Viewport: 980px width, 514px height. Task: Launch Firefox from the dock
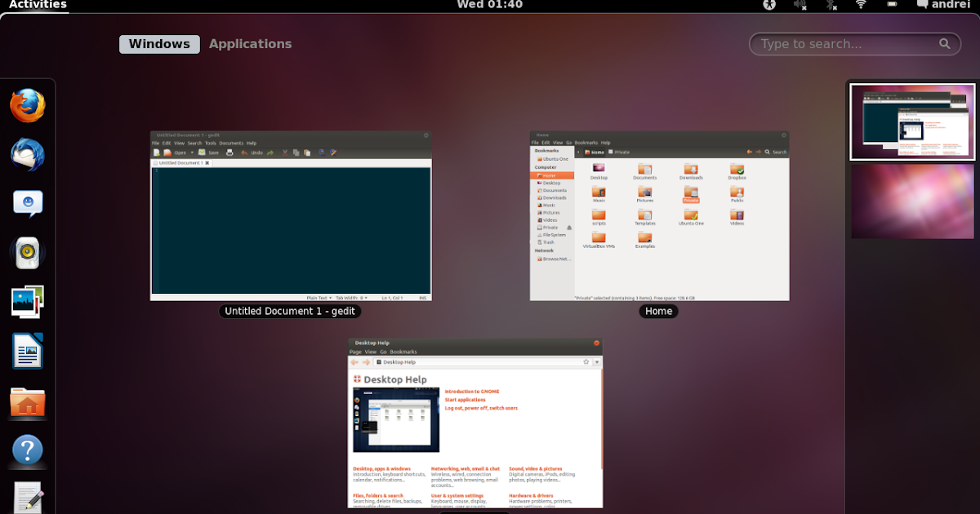pyautogui.click(x=27, y=105)
